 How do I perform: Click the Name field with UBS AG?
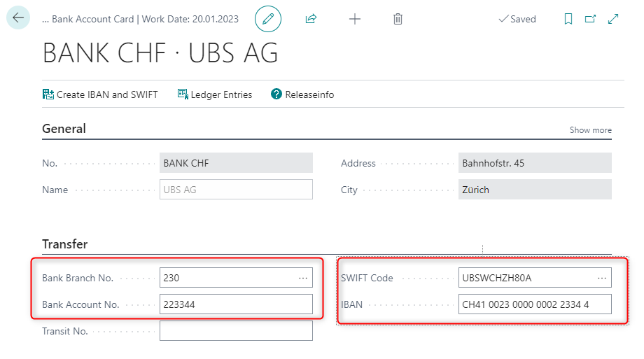tap(235, 190)
